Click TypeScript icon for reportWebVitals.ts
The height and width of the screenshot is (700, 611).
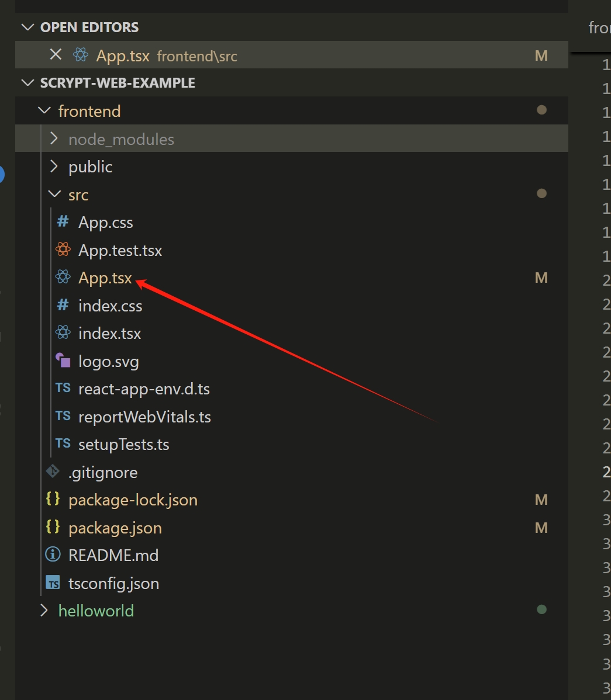pos(63,416)
